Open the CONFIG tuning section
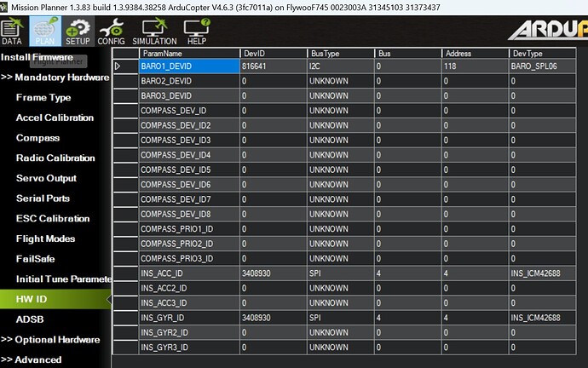The width and height of the screenshot is (588, 368). (111, 32)
